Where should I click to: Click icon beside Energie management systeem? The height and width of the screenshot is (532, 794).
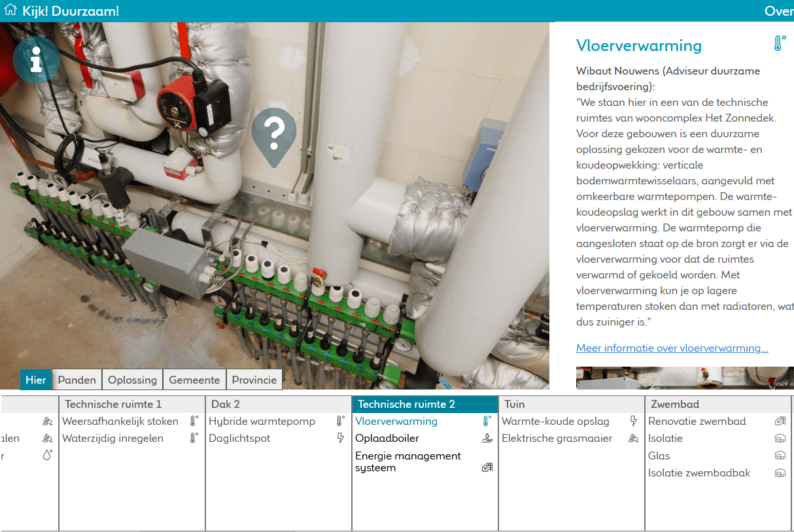pos(487,467)
